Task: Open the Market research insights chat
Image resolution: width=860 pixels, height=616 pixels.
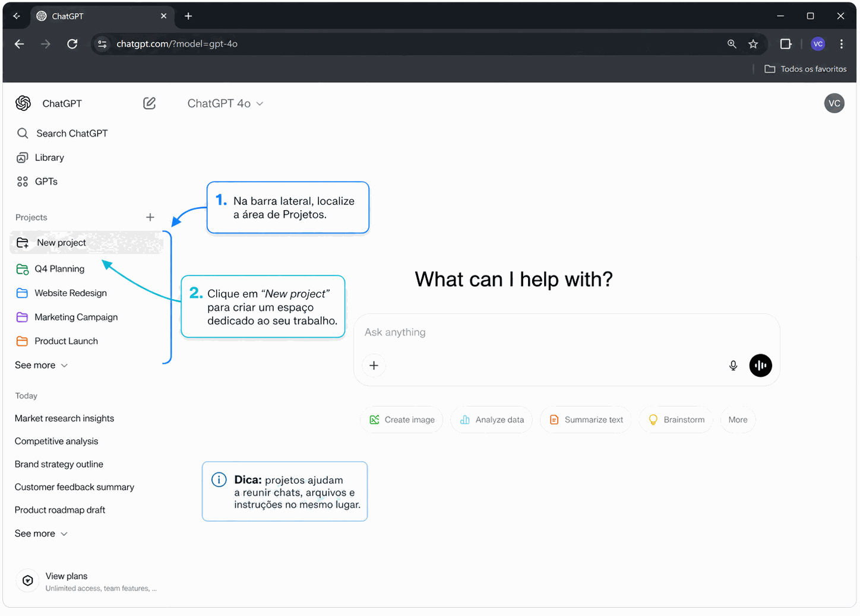Action: click(x=64, y=418)
